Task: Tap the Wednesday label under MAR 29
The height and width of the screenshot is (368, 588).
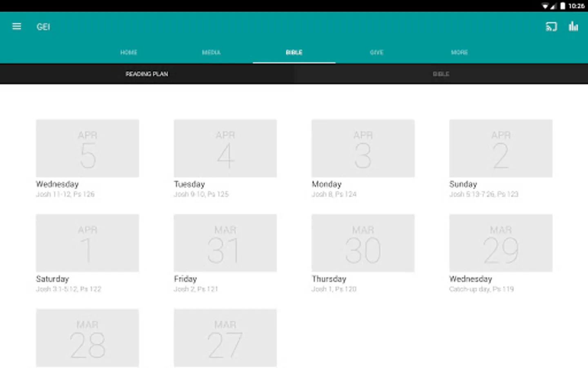Action: click(471, 279)
